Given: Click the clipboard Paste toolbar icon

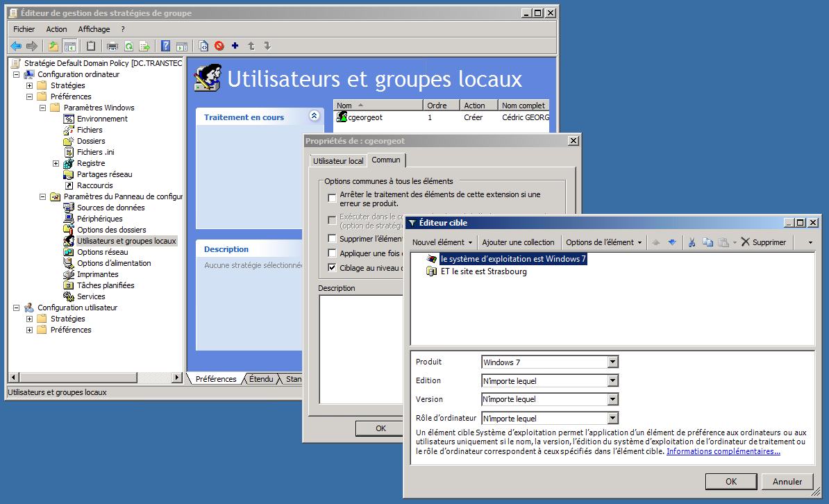Looking at the screenshot, I should [x=91, y=46].
